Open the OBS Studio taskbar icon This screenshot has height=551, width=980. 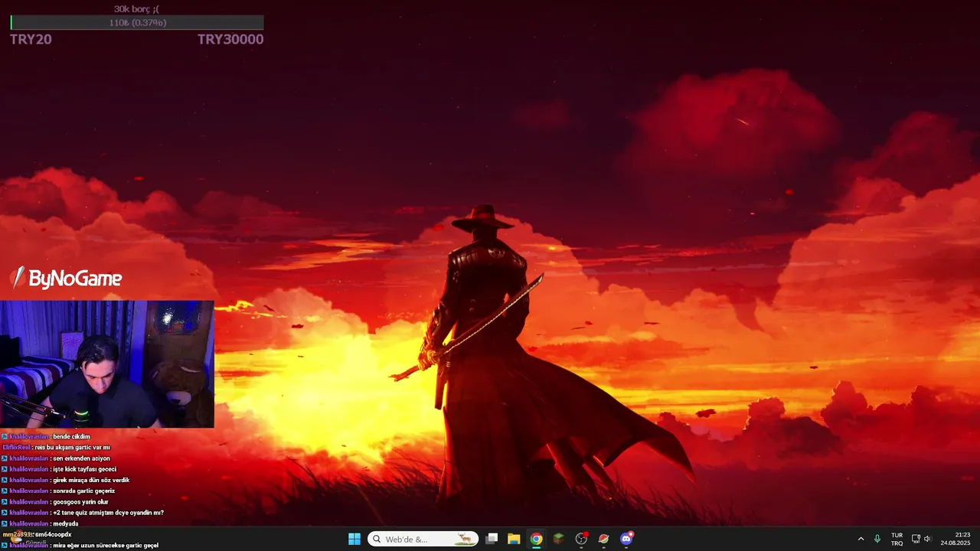(581, 539)
